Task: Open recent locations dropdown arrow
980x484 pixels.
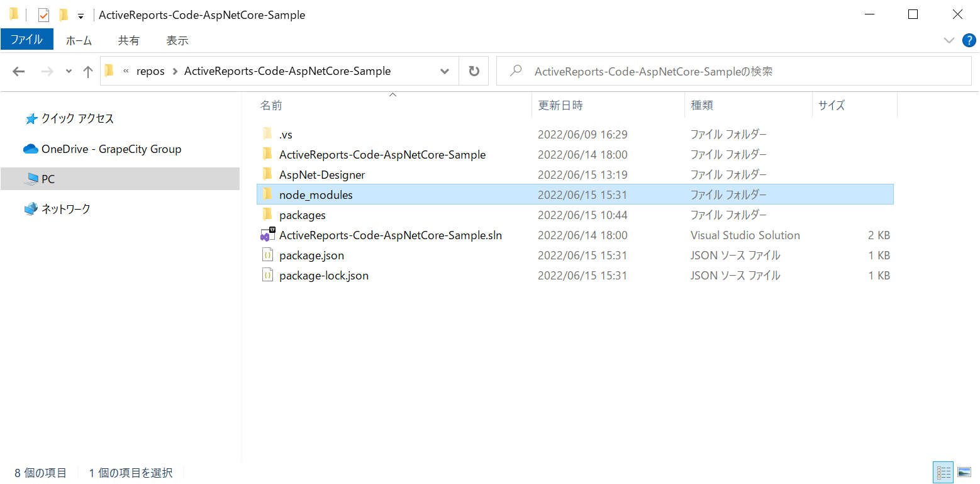Action: pyautogui.click(x=69, y=71)
